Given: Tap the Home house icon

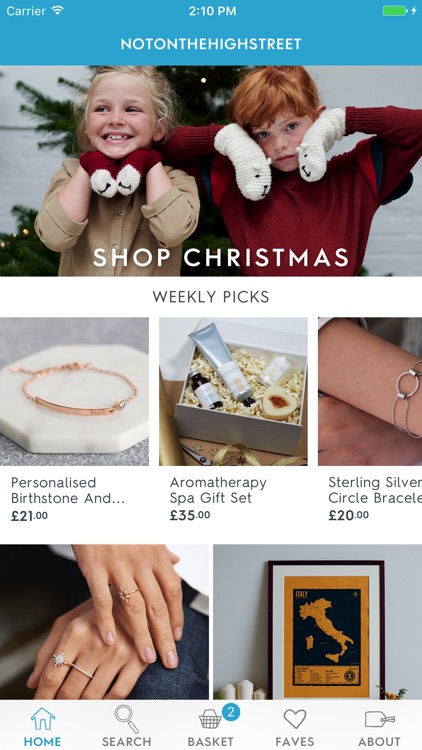Looking at the screenshot, I should (43, 718).
